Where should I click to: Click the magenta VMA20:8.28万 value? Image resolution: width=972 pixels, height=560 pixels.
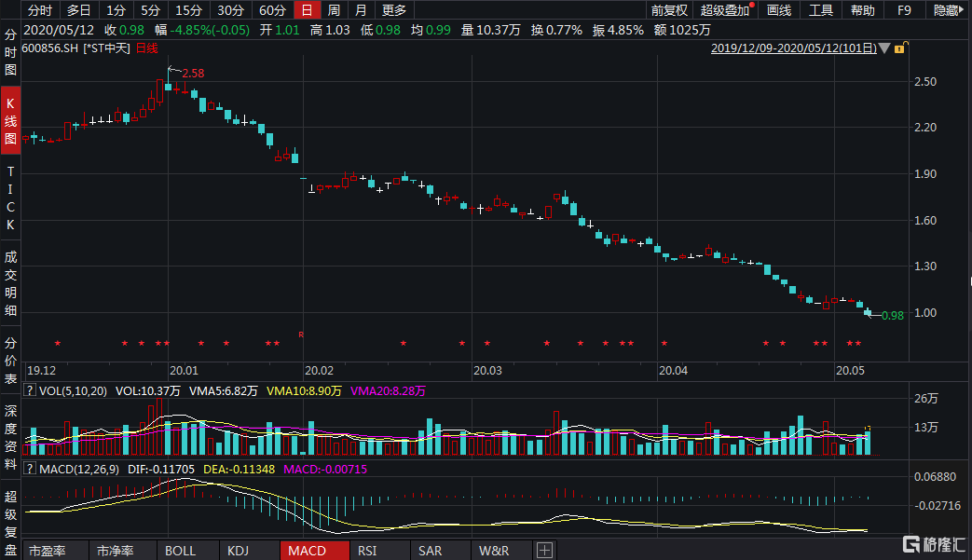click(x=388, y=391)
